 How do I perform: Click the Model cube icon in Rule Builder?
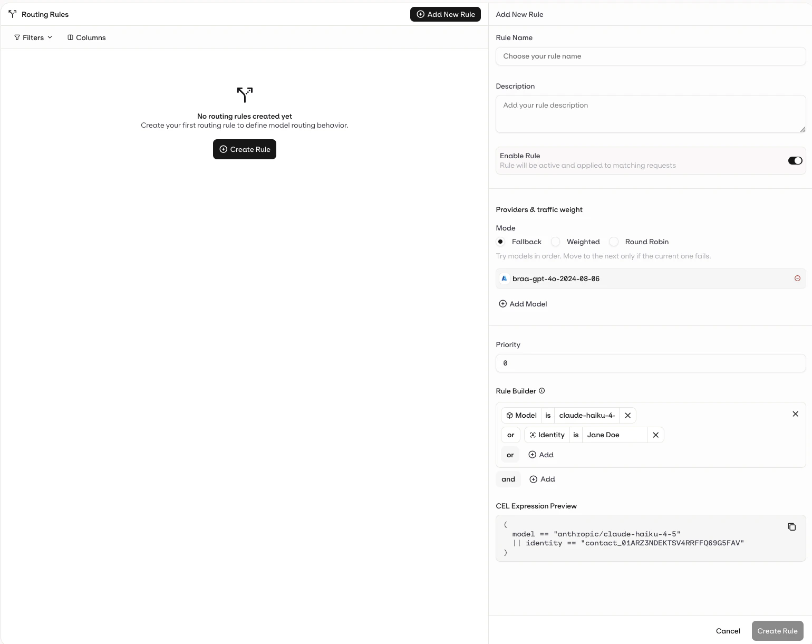[x=509, y=415]
